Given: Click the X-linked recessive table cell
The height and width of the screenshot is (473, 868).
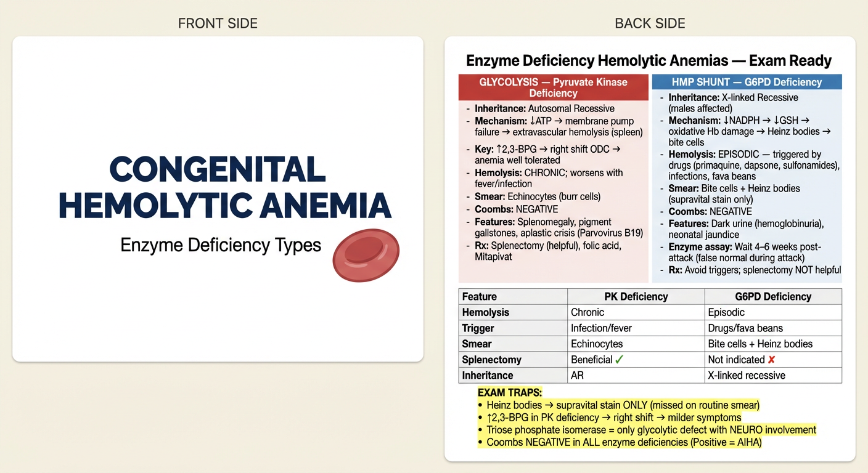Looking at the screenshot, I should pyautogui.click(x=747, y=375).
